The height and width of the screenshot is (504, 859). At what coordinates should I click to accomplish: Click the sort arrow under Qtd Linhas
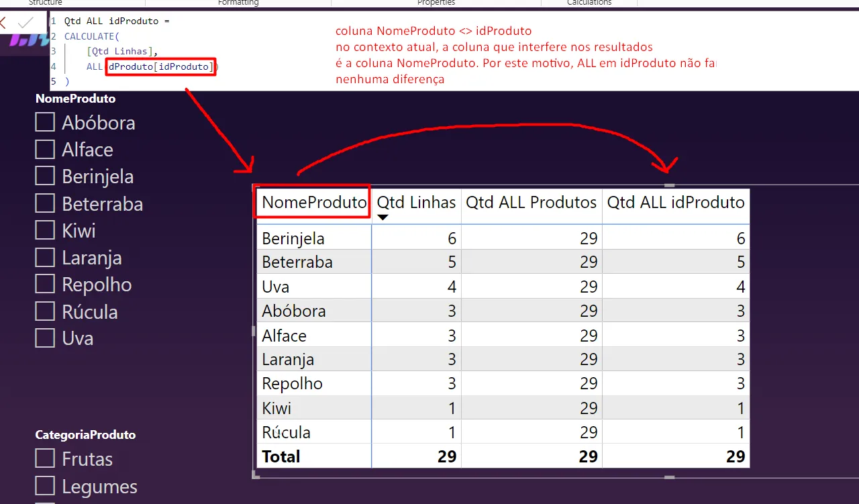[x=383, y=217]
